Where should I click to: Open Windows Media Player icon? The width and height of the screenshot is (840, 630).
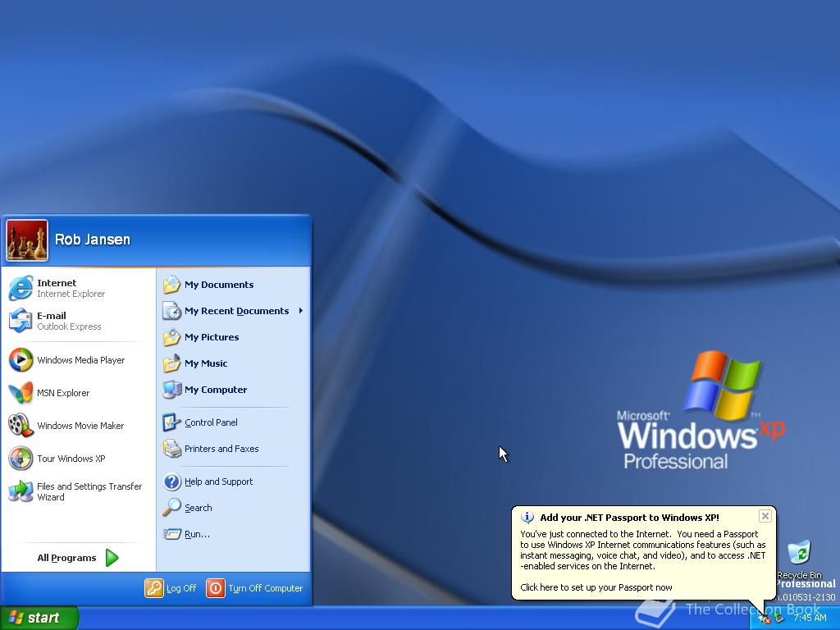21,360
